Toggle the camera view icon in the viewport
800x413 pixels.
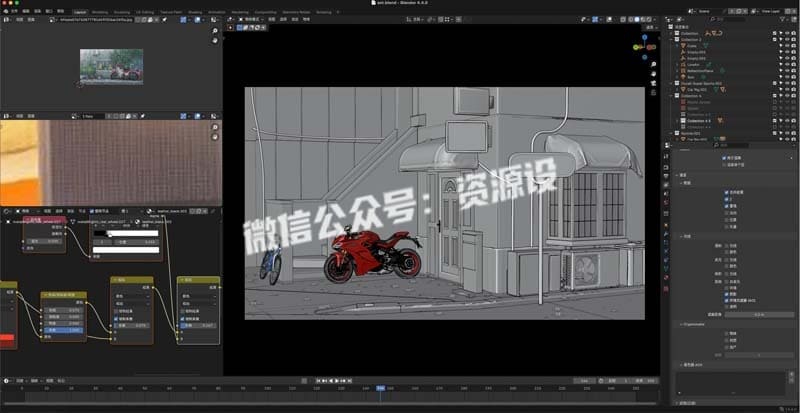click(x=654, y=83)
